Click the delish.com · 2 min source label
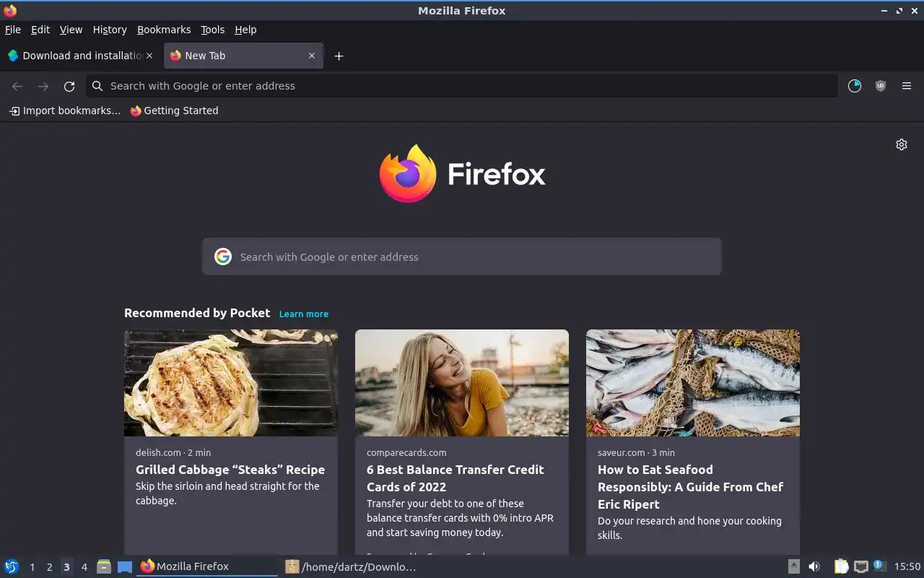The width and height of the screenshot is (924, 578). [173, 452]
